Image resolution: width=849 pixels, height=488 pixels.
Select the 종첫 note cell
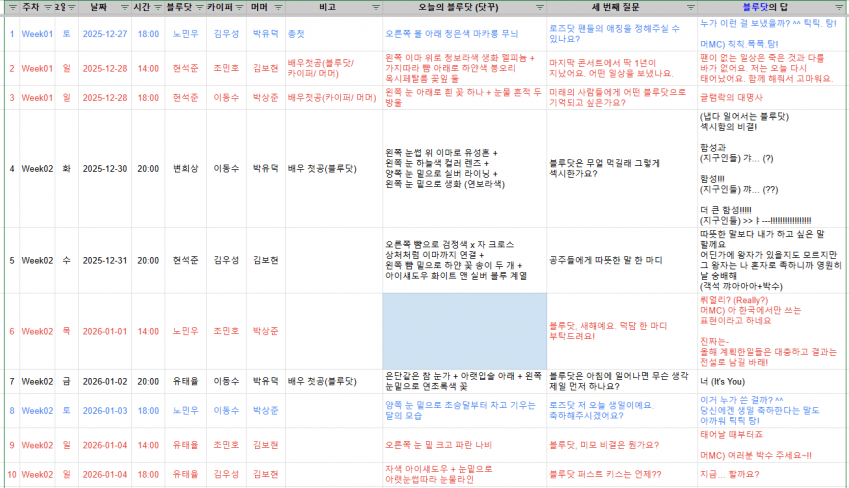334,34
